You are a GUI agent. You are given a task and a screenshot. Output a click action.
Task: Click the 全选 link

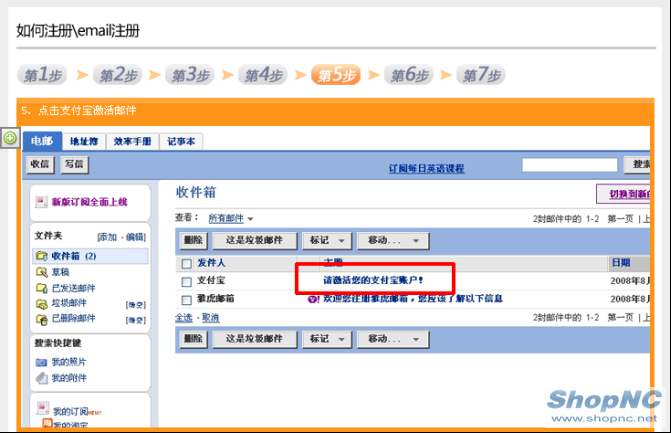[x=184, y=318]
